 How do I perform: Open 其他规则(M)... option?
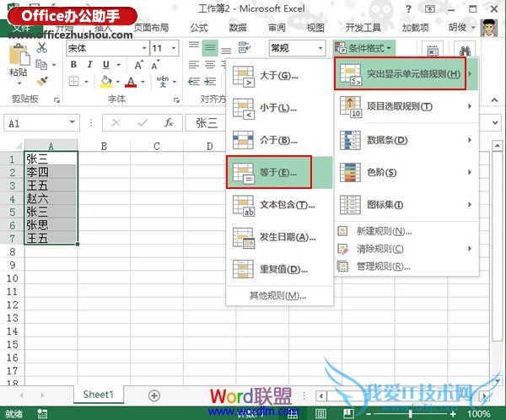(x=277, y=295)
